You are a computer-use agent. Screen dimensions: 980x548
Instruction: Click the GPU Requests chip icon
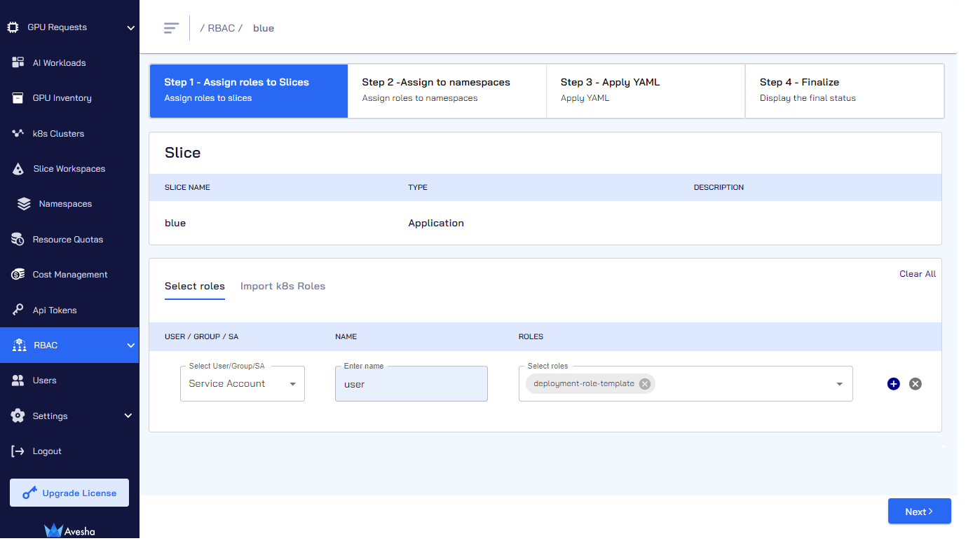point(13,27)
